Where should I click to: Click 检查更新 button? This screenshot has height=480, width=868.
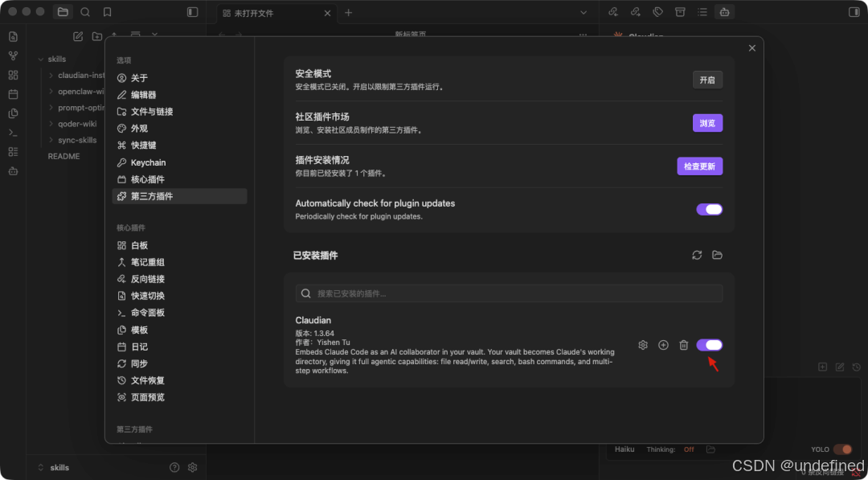[x=700, y=166]
